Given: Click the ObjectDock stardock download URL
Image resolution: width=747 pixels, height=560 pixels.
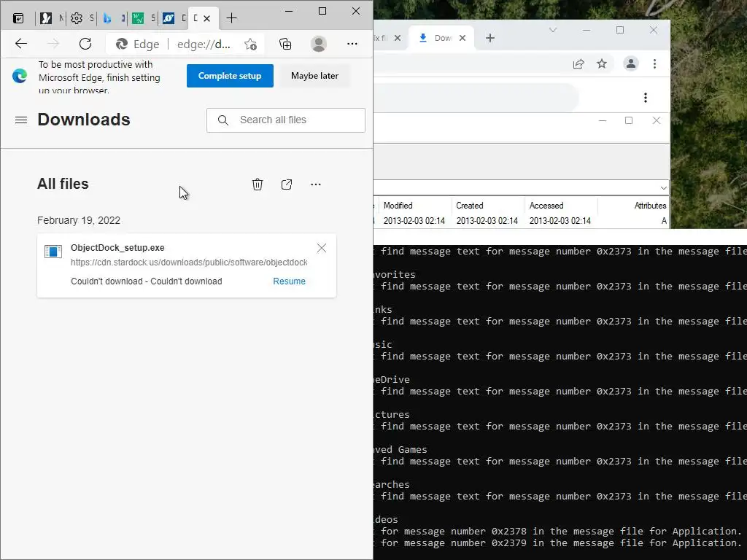Looking at the screenshot, I should (x=189, y=262).
